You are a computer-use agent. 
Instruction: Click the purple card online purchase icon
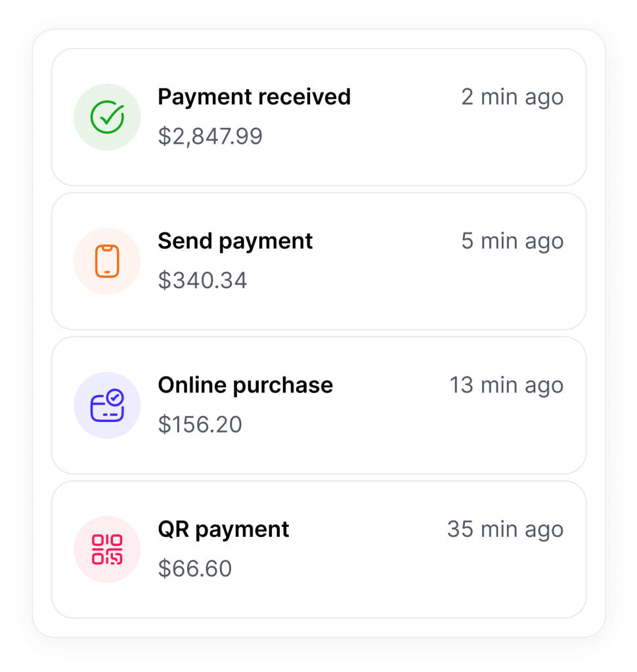[107, 406]
